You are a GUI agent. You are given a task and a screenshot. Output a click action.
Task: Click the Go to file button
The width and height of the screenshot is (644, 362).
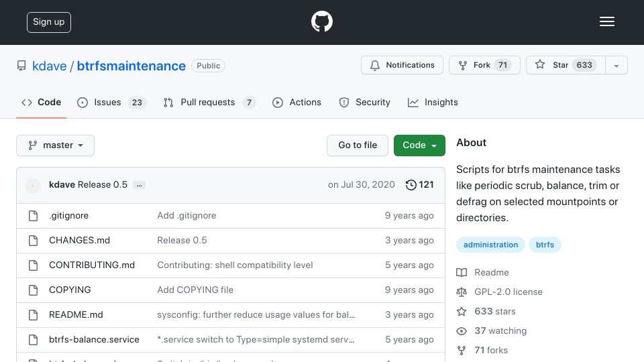[x=358, y=145]
